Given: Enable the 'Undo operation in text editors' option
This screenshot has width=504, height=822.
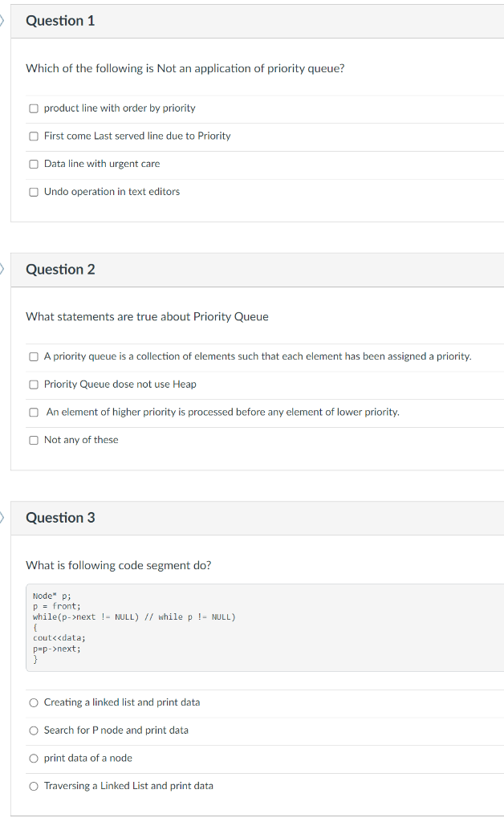Looking at the screenshot, I should (x=33, y=191).
